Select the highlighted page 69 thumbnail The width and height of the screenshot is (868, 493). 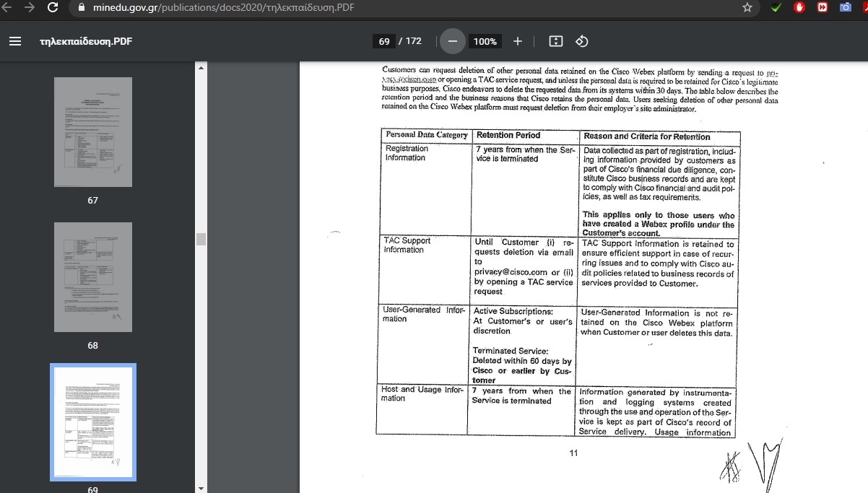coord(93,422)
